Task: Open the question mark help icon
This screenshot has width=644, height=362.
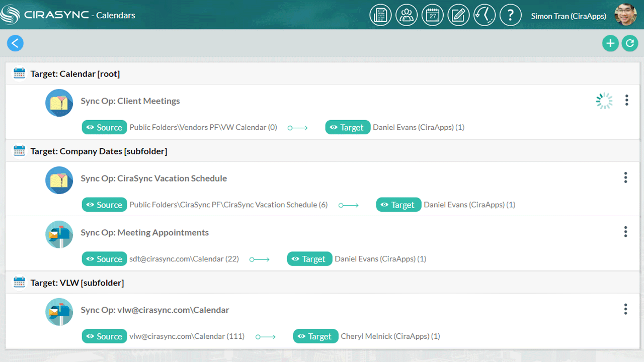Action: pyautogui.click(x=511, y=15)
